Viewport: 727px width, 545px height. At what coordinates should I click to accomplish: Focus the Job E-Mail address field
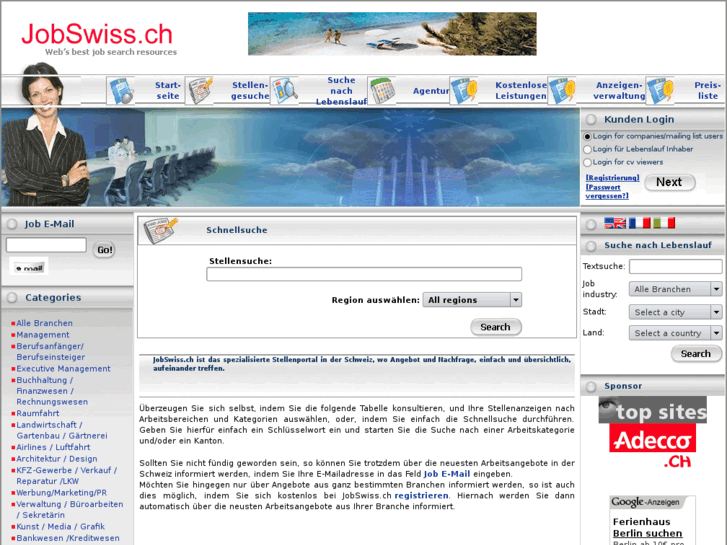[x=46, y=245]
